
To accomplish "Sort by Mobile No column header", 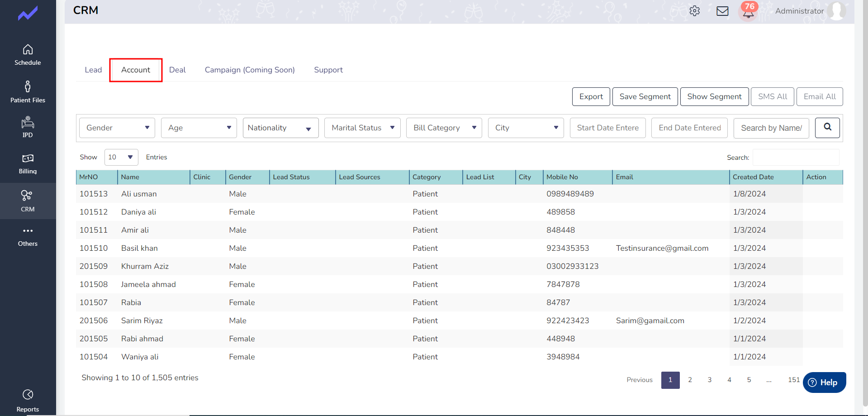I will (578, 177).
